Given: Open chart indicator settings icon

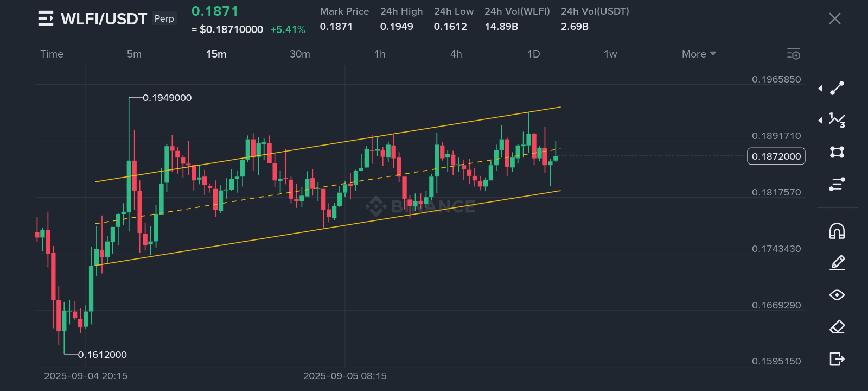Looking at the screenshot, I should click(x=794, y=54).
